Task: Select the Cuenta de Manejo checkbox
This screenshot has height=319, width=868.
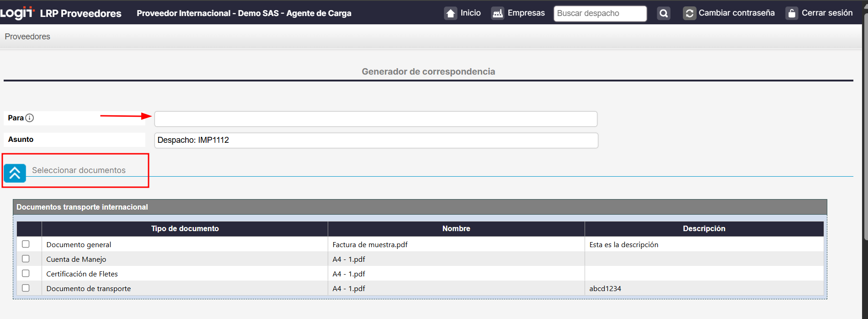Action: [x=26, y=259]
